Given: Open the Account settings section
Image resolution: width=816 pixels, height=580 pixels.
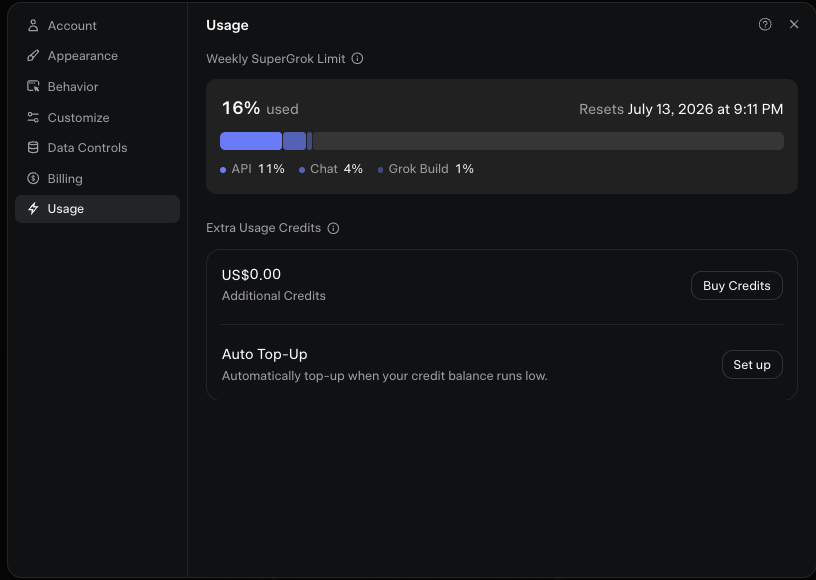Looking at the screenshot, I should pyautogui.click(x=97, y=25).
